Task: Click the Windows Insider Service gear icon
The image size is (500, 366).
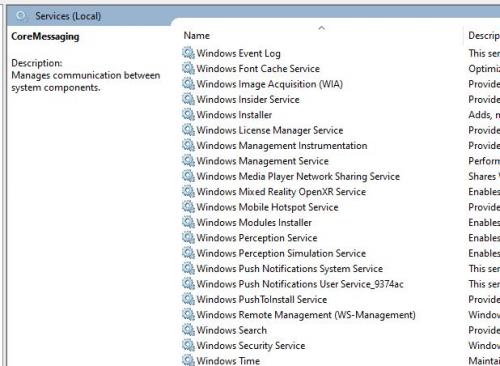Action: pyautogui.click(x=188, y=99)
